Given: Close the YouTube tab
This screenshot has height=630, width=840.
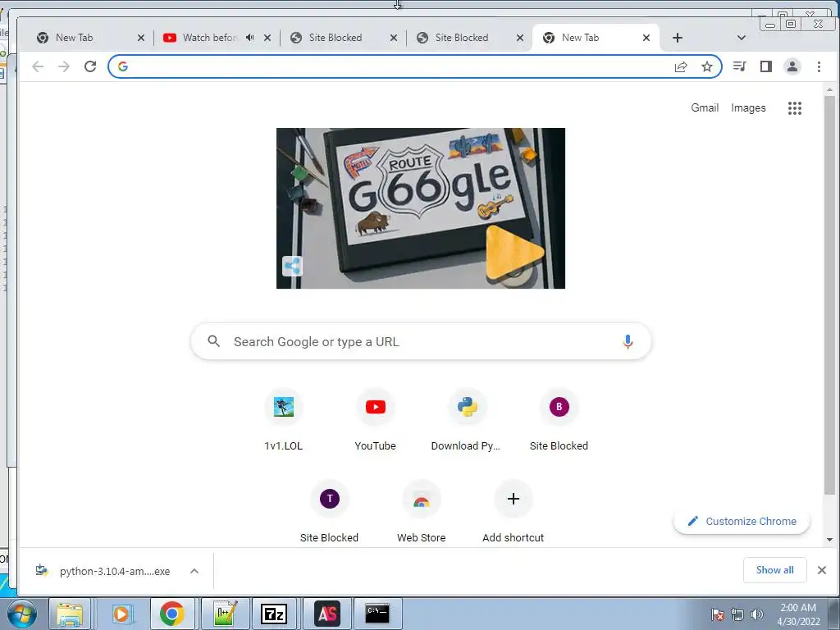Looking at the screenshot, I should coord(267,38).
